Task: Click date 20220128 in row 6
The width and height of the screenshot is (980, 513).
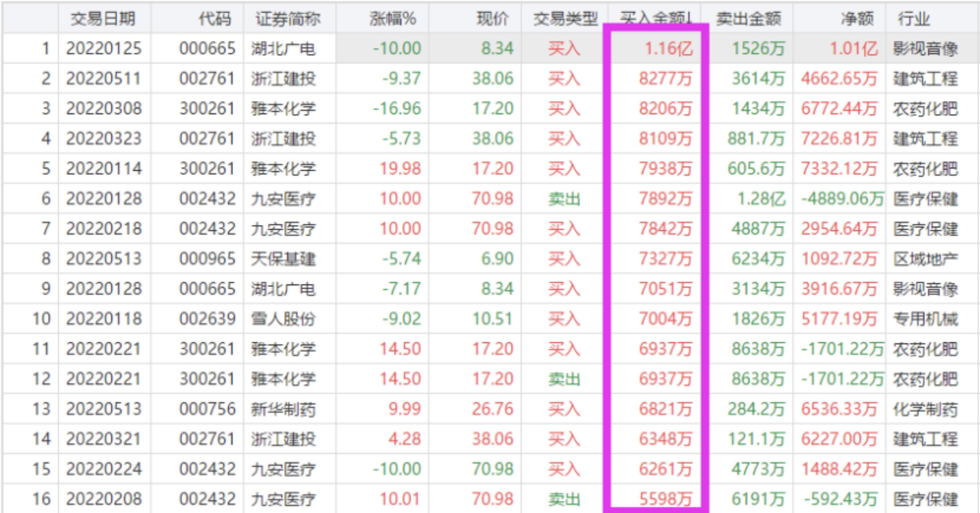Action: [x=104, y=199]
